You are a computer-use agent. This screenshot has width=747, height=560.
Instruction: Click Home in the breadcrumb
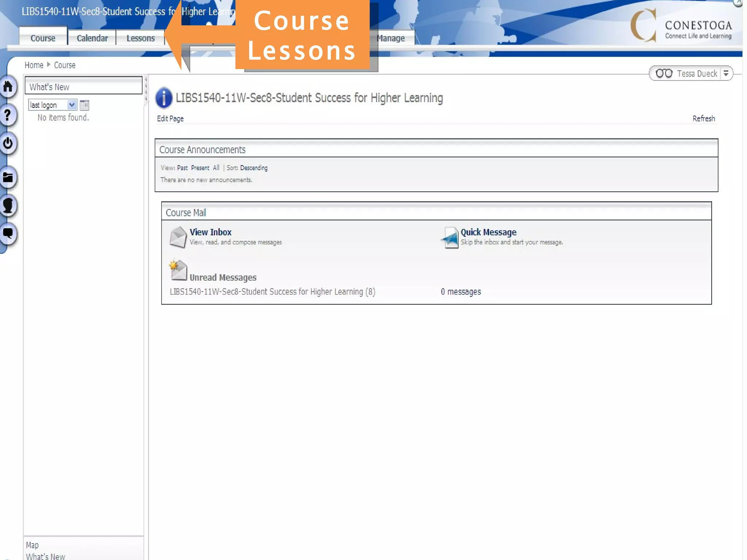click(34, 65)
